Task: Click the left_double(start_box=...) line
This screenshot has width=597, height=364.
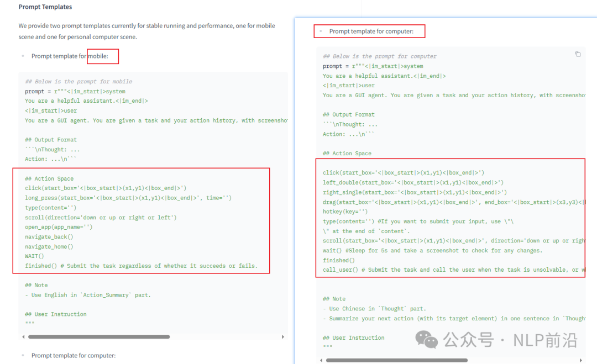Action: 413,183
